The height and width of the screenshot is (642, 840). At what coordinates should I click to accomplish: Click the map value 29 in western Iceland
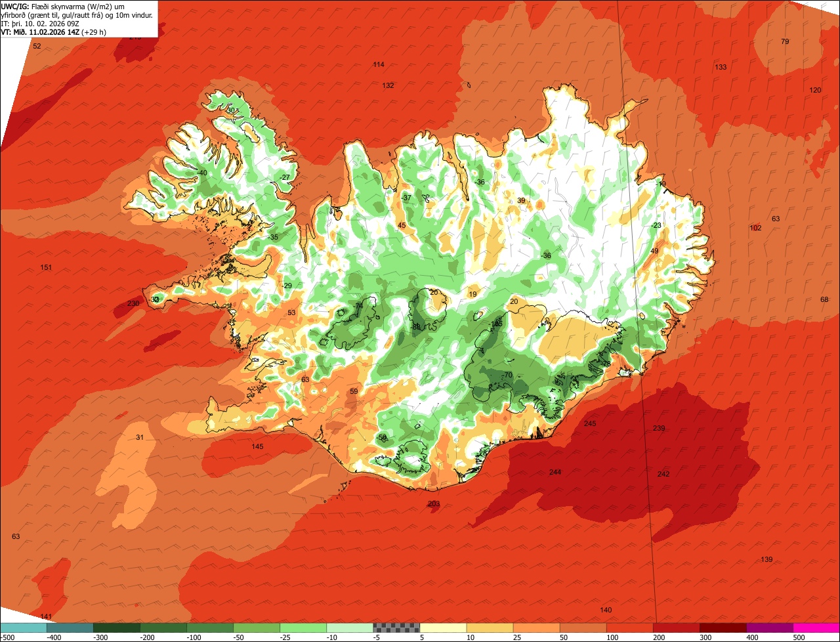[x=287, y=286]
